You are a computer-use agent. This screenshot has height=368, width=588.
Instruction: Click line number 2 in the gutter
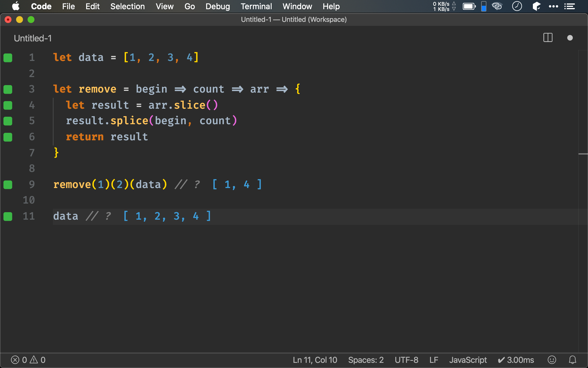pos(32,73)
